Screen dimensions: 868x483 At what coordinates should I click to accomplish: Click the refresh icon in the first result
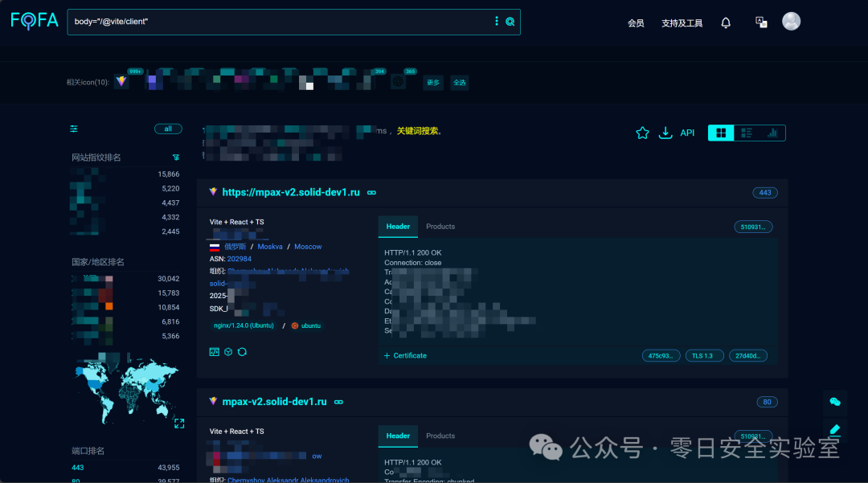(242, 352)
